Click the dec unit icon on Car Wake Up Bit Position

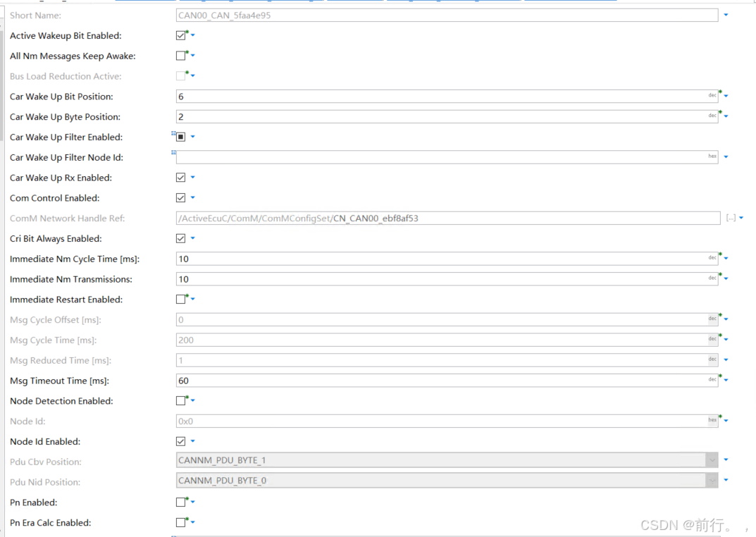click(x=712, y=95)
